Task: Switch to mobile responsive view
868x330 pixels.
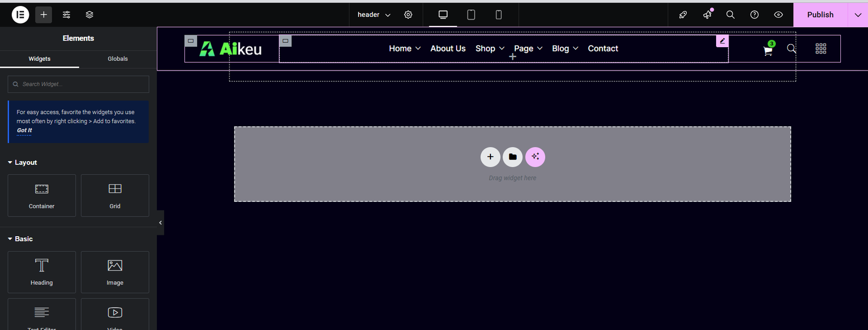Action: click(499, 15)
